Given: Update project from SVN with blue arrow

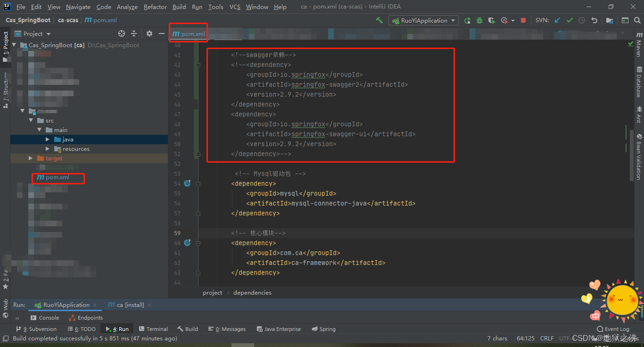Looking at the screenshot, I should 557,20.
